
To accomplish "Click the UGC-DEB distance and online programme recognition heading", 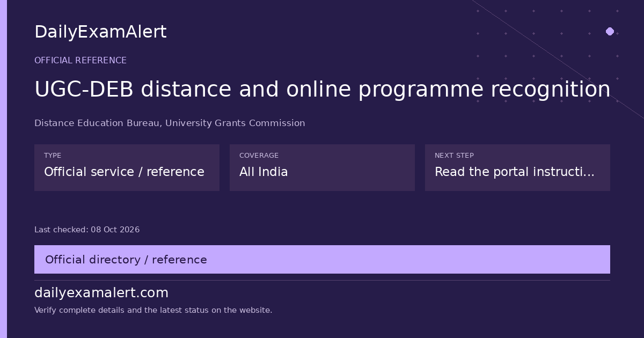I will [x=322, y=90].
